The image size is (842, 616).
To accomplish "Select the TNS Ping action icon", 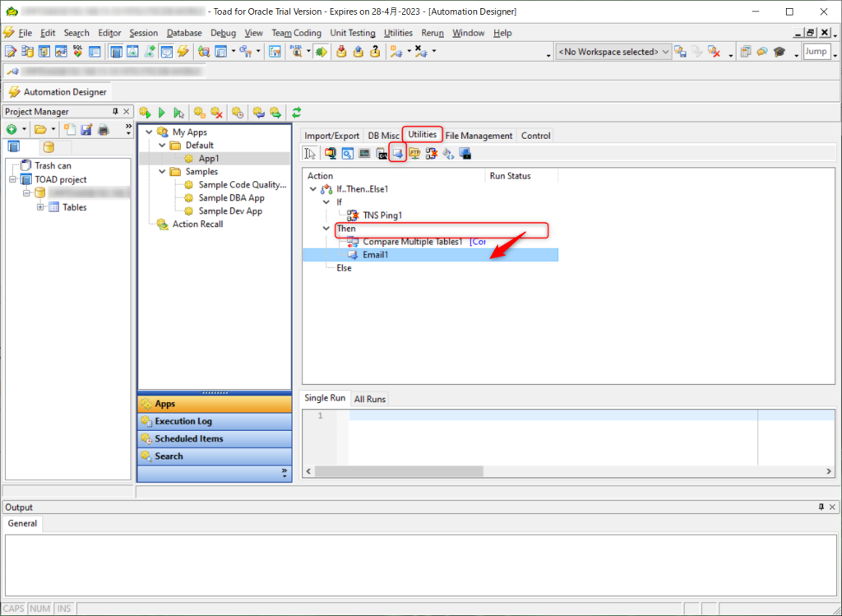I will point(431,154).
